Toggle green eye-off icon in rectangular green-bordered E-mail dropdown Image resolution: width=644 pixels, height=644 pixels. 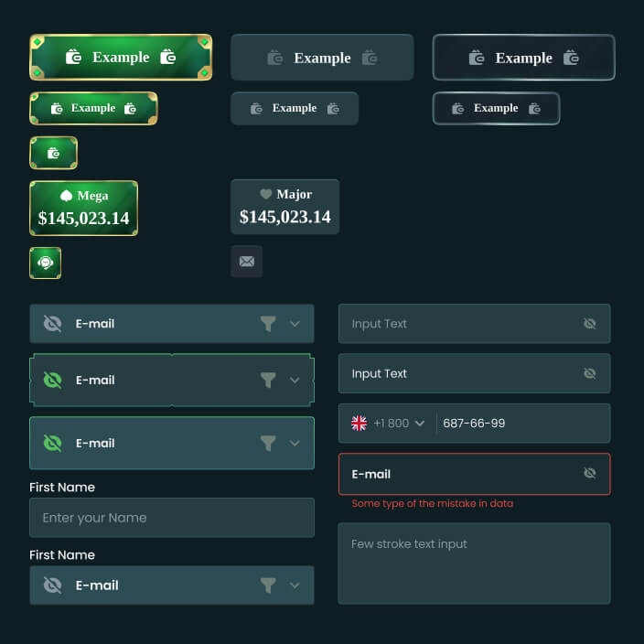pos(52,443)
